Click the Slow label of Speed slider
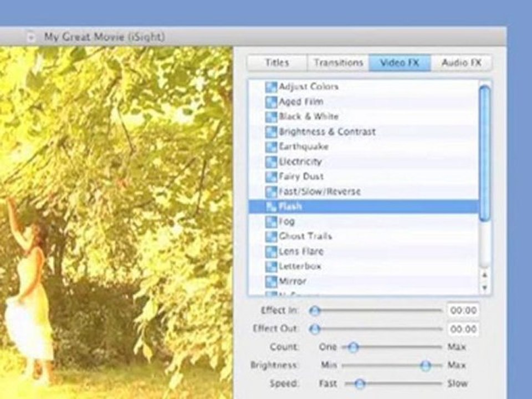The image size is (532, 399). tap(457, 383)
